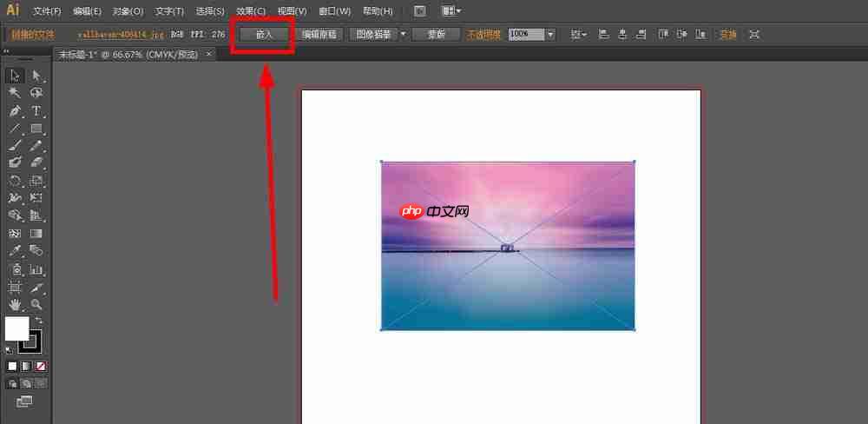This screenshot has width=868, height=424.
Task: Click the Isolate Selected Object icon
Action: [754, 35]
